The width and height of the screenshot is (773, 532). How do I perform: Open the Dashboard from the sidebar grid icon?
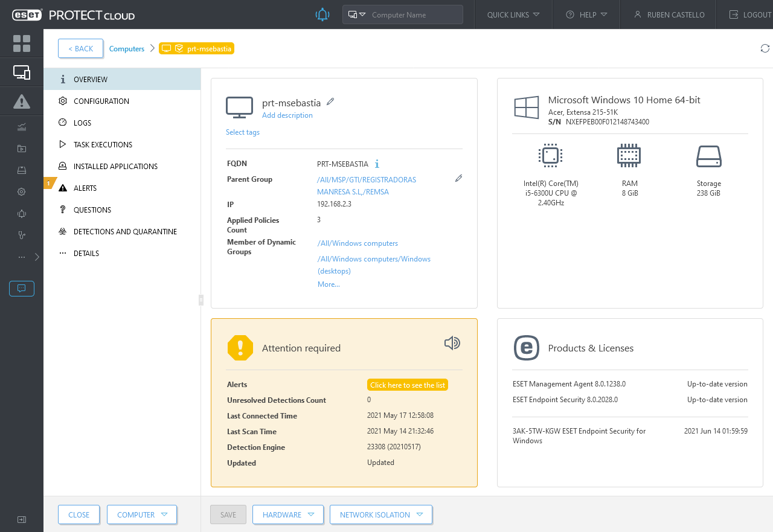click(22, 43)
